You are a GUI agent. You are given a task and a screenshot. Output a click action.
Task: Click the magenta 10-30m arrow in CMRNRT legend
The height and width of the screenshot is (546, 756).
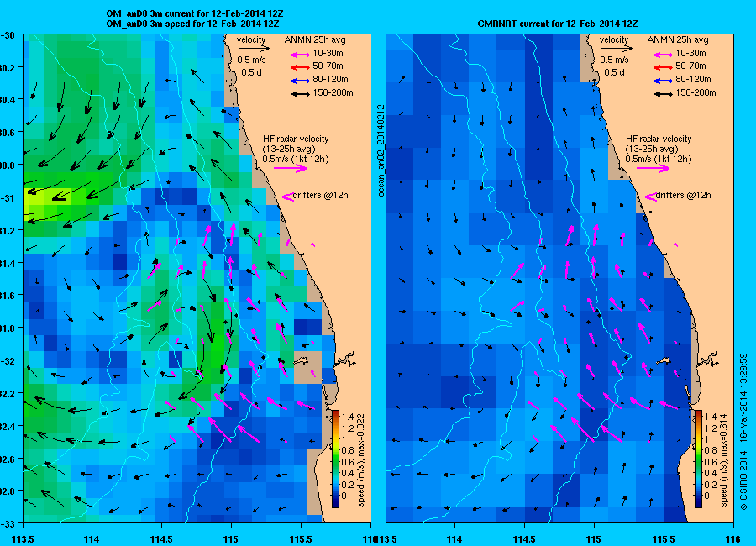coord(664,55)
